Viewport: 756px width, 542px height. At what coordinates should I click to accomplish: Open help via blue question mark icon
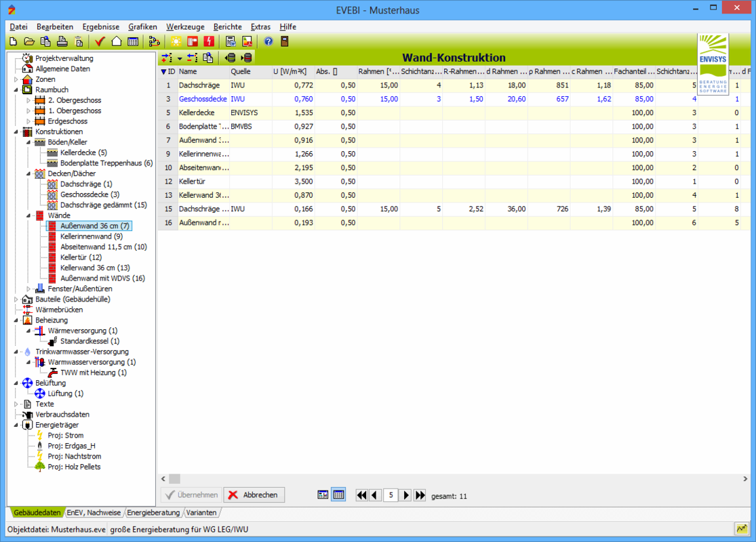coord(268,41)
